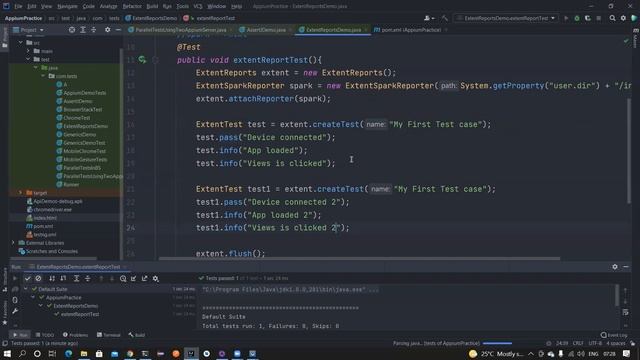Open the Build tool window button
The height and width of the screenshot is (360, 640).
pos(137,335)
